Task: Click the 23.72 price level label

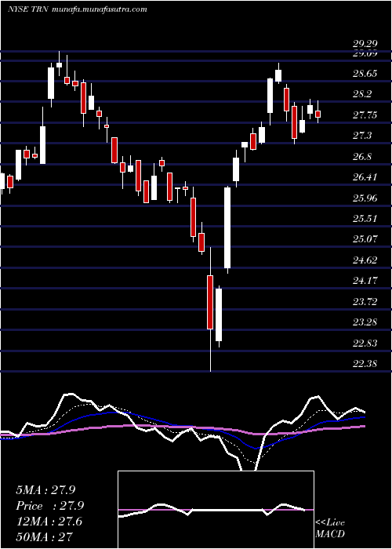Action: (365, 301)
